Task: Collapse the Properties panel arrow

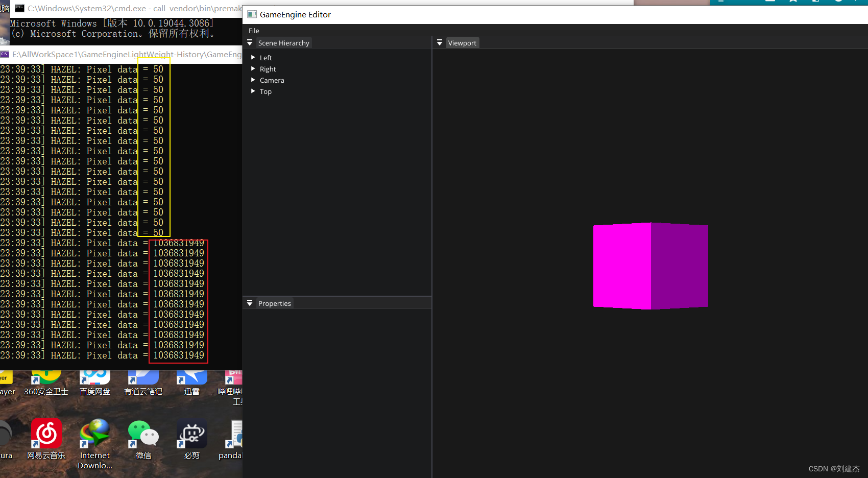Action: click(250, 303)
